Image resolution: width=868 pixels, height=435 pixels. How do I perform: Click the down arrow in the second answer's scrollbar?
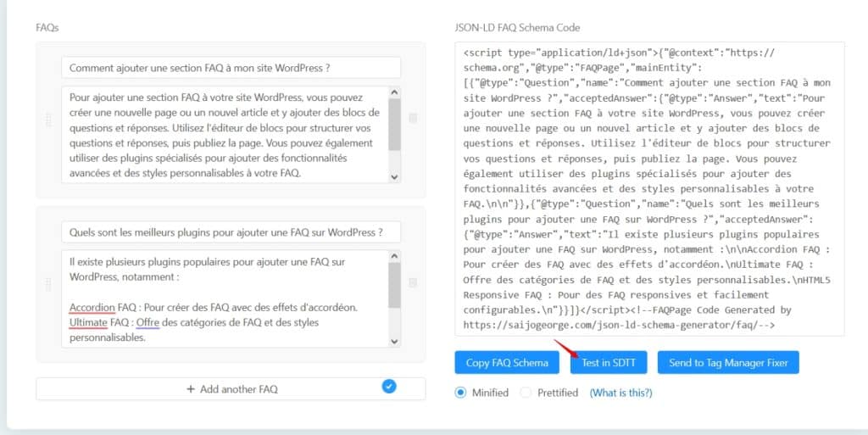(x=394, y=342)
